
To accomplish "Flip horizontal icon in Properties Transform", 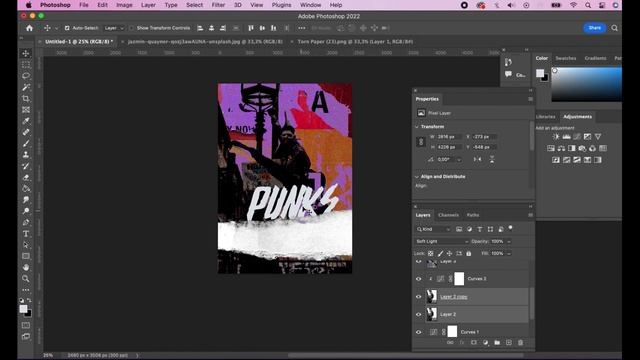I will (478, 159).
